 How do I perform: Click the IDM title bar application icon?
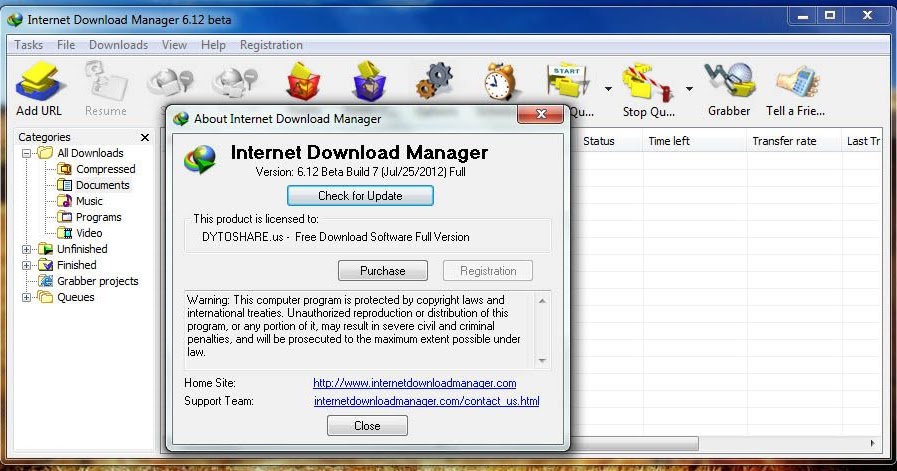15,20
